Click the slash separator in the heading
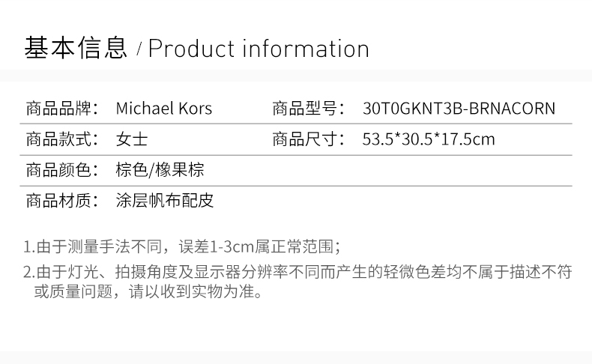The width and height of the screenshot is (592, 364). pos(139,49)
